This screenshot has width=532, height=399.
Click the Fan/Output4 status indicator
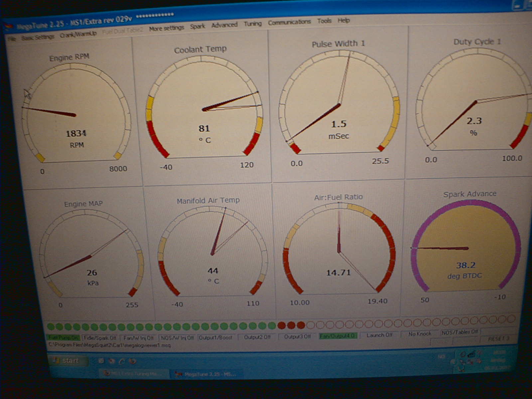[x=338, y=336]
